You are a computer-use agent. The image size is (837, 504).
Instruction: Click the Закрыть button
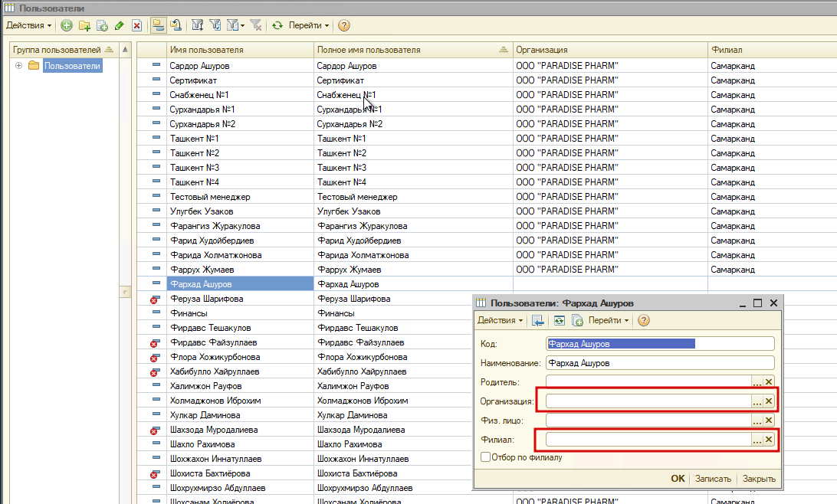[x=759, y=479]
